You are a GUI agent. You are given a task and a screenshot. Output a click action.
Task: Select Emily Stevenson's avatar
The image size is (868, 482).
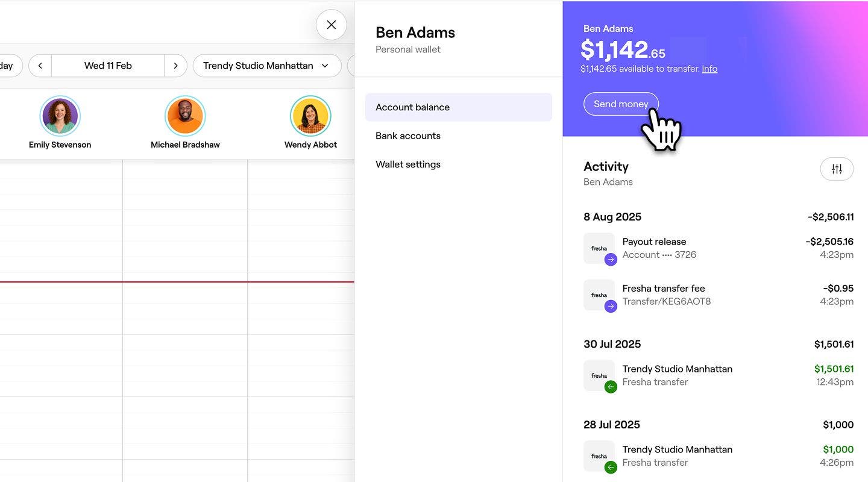click(x=60, y=116)
